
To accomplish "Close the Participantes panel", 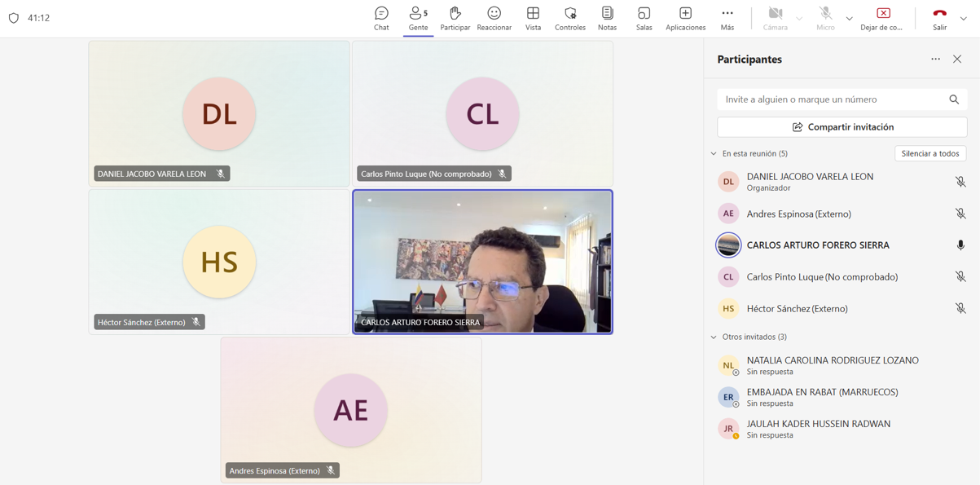I will click(x=957, y=60).
